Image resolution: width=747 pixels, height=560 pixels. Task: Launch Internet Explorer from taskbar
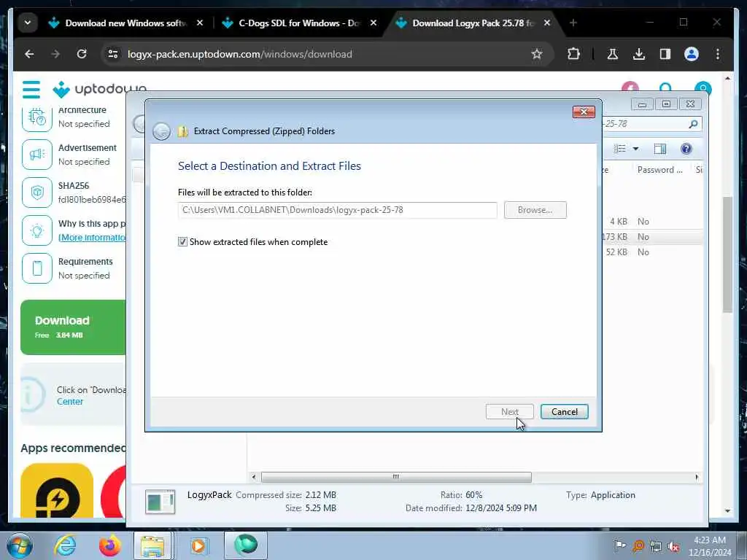coord(65,545)
